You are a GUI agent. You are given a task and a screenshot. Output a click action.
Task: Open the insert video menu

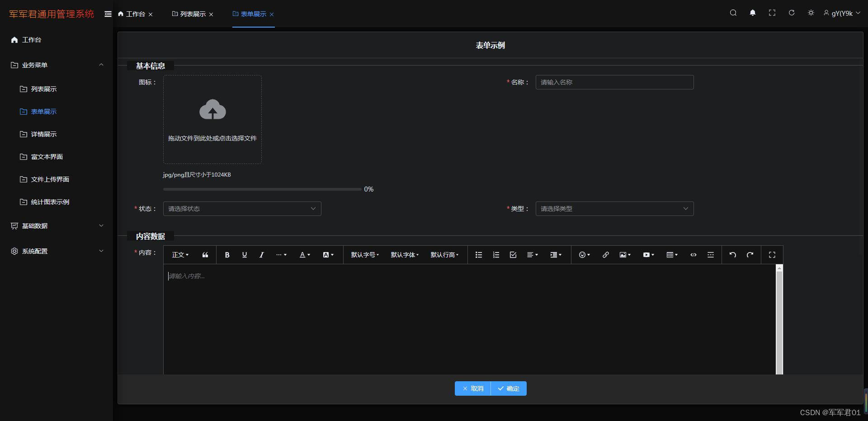648,255
